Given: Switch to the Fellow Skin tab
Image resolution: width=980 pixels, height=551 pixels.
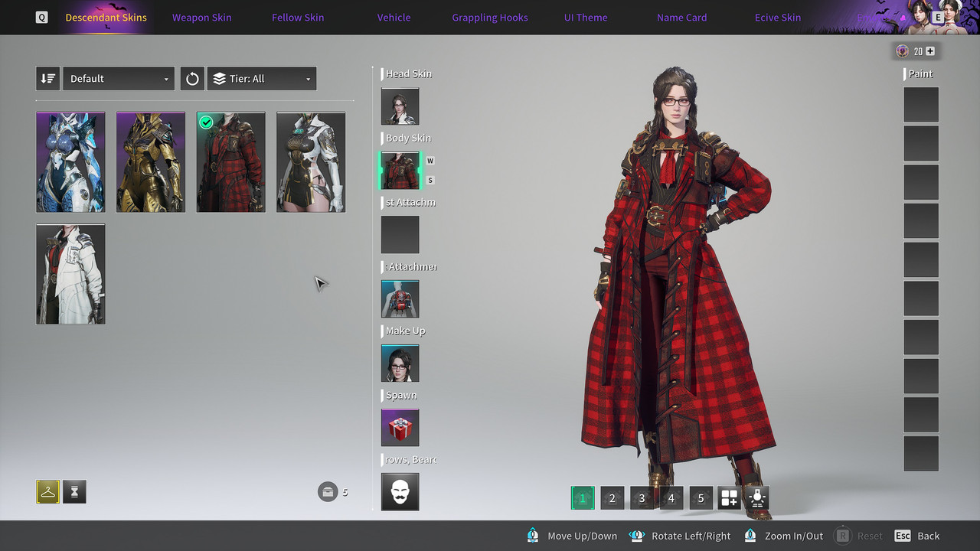Looking at the screenshot, I should tap(298, 18).
